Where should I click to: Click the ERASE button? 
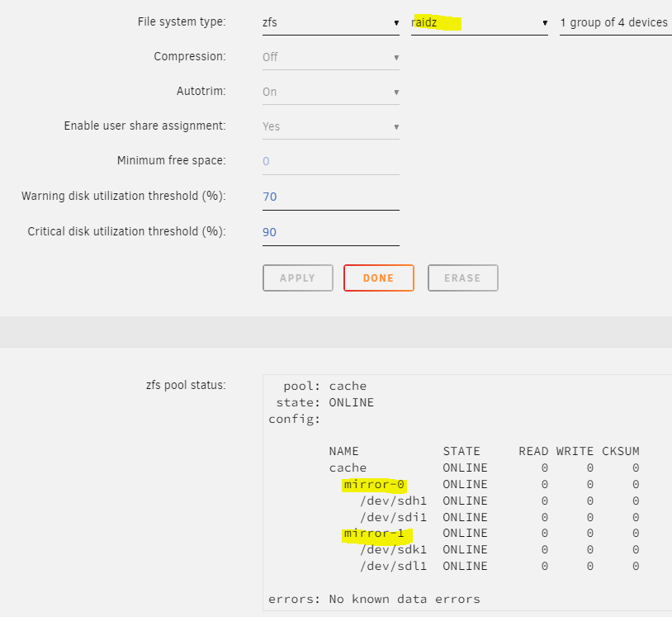[463, 278]
